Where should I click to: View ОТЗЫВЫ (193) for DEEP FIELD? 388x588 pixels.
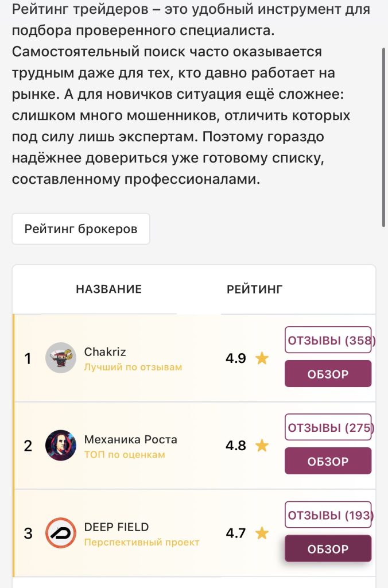point(328,514)
